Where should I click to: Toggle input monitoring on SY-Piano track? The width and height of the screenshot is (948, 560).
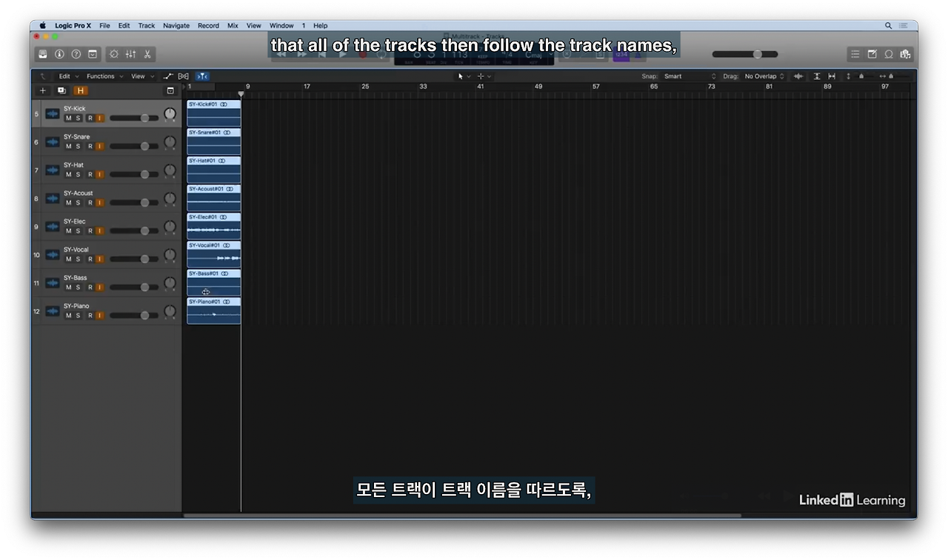99,316
